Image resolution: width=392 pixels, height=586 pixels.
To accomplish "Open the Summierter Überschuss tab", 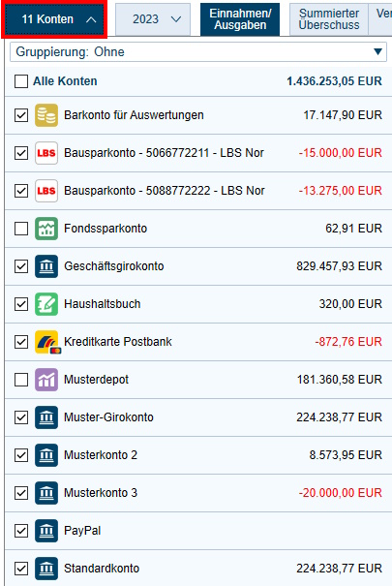I will (x=329, y=19).
